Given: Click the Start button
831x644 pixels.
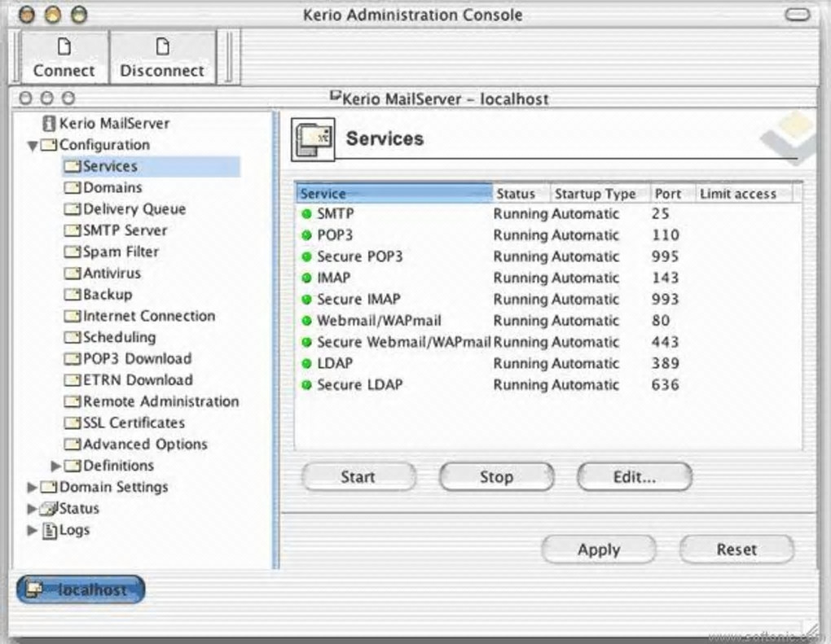Looking at the screenshot, I should pos(358,477).
